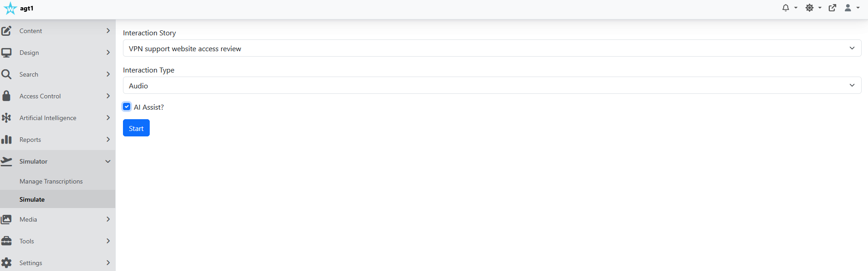Click the Access Control padlock icon

(x=6, y=96)
